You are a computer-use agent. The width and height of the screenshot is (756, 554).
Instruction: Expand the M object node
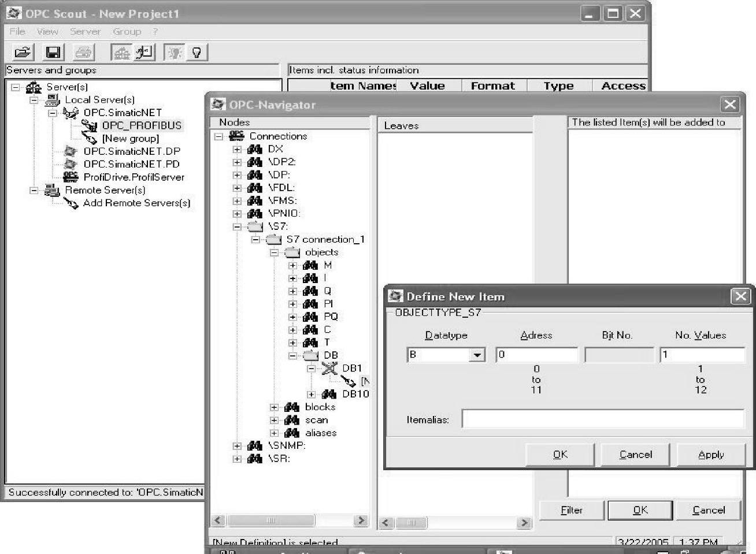pos(292,266)
